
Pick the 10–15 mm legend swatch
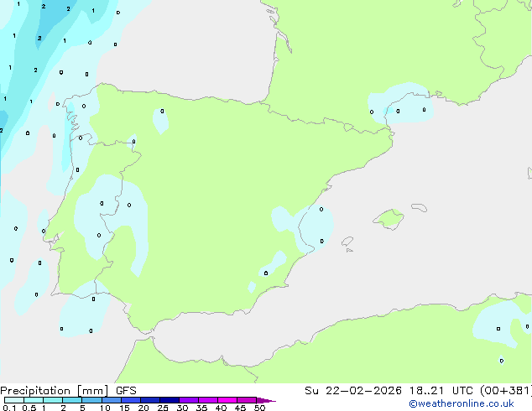(111, 400)
